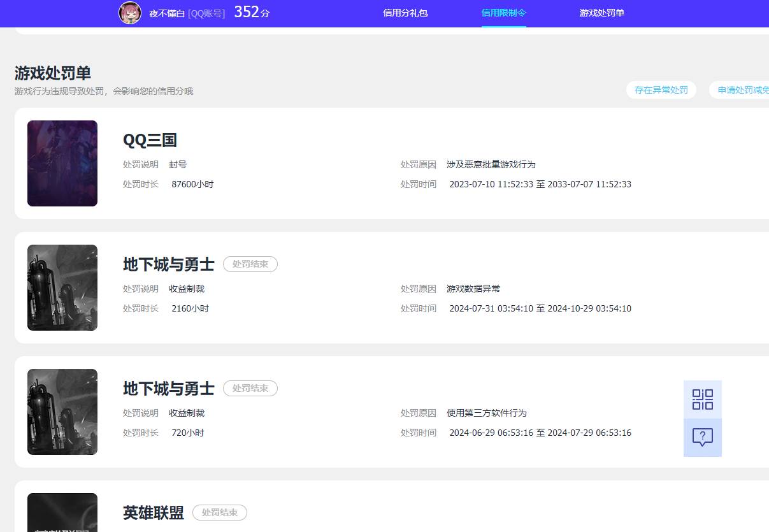
Task: Click the QR code icon on the right
Action: point(702,399)
